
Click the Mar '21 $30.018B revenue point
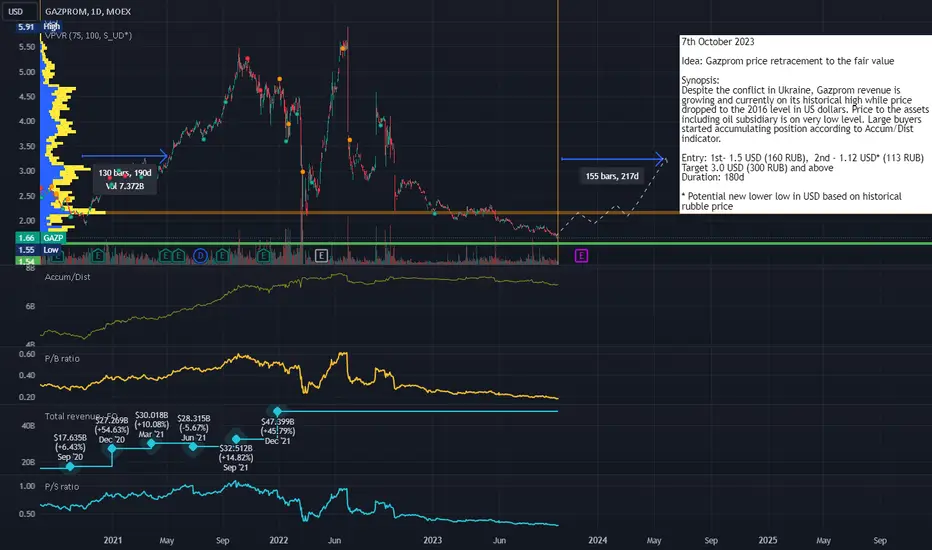click(151, 444)
